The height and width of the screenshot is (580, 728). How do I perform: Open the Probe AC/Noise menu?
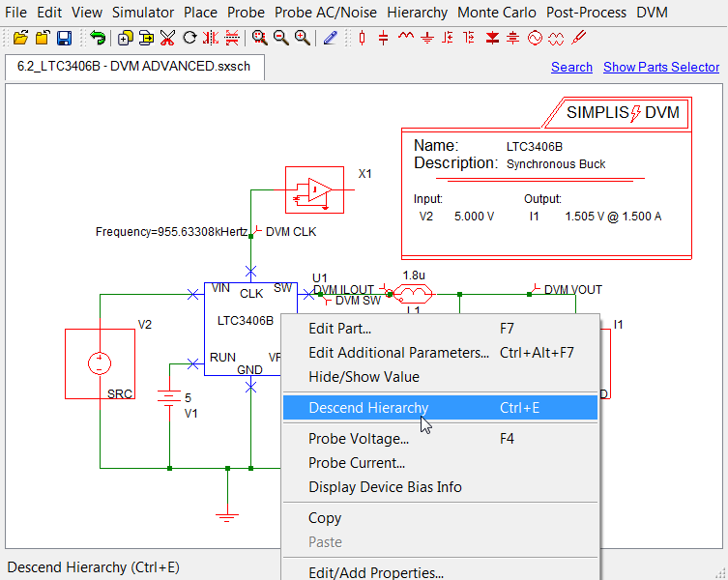click(326, 13)
